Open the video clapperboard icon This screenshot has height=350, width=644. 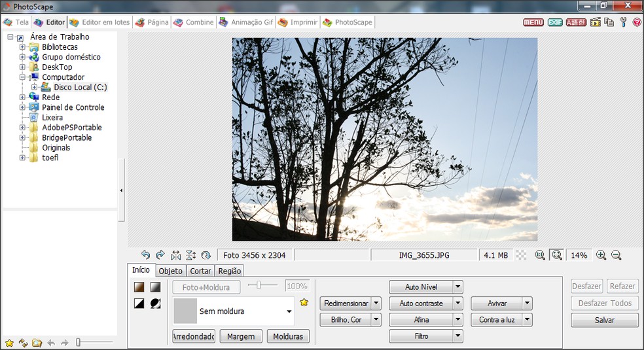595,22
